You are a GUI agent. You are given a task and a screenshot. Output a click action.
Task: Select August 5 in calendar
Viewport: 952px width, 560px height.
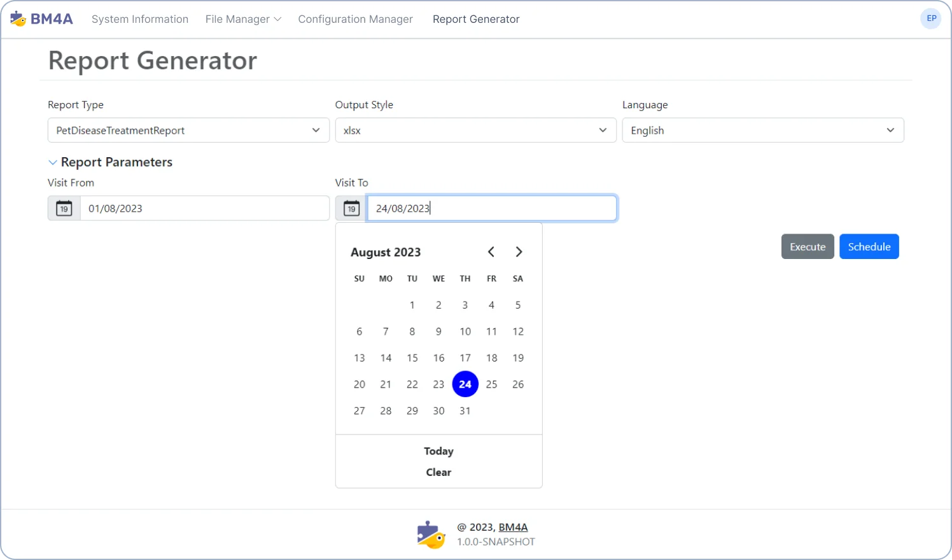(x=518, y=305)
